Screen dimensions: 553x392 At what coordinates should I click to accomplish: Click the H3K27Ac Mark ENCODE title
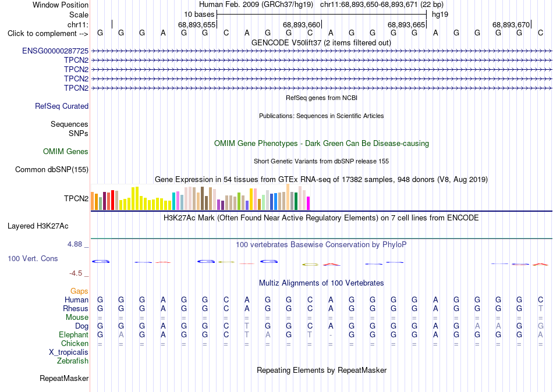tap(321, 218)
